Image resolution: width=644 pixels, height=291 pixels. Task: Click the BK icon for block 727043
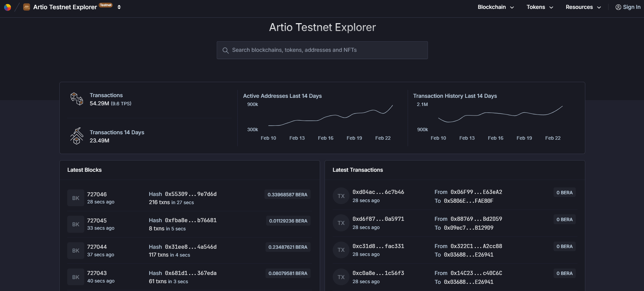tap(76, 277)
